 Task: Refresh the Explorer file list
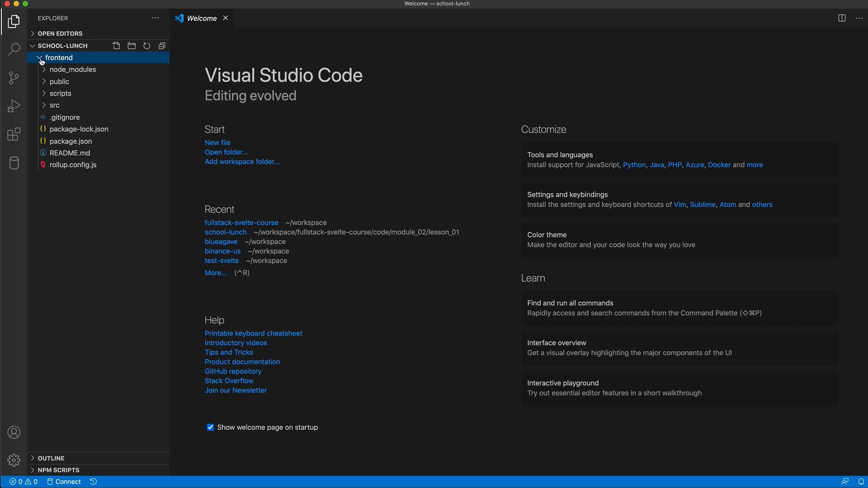(146, 46)
